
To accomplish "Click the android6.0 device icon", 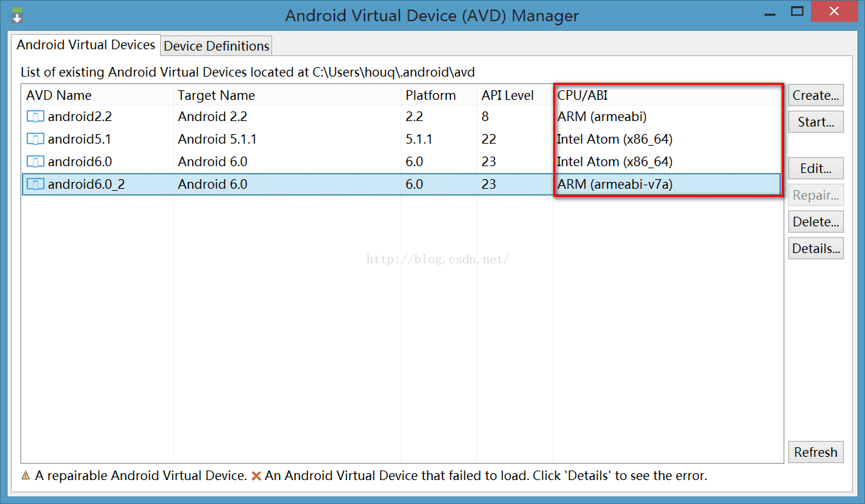I will 35,162.
